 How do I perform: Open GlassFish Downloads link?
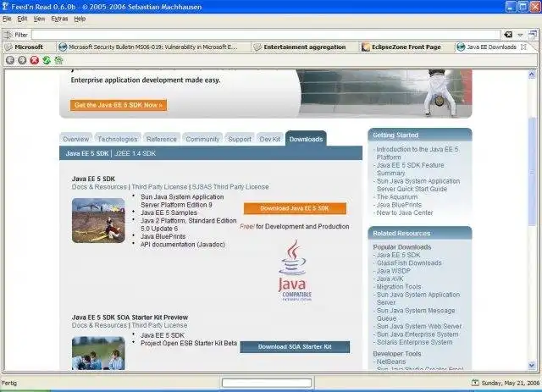409,263
